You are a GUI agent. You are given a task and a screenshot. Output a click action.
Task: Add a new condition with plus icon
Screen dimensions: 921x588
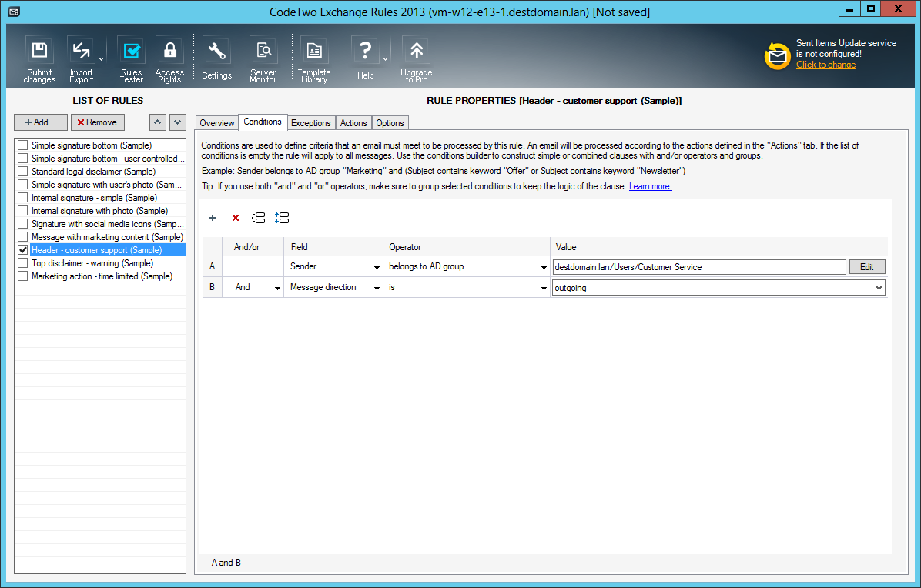click(x=213, y=218)
